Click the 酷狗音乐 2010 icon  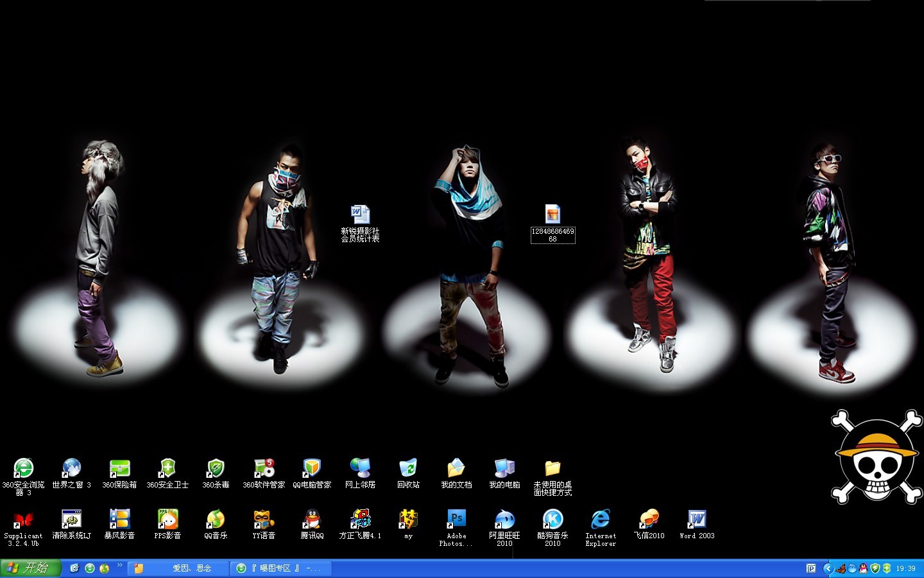click(x=552, y=527)
